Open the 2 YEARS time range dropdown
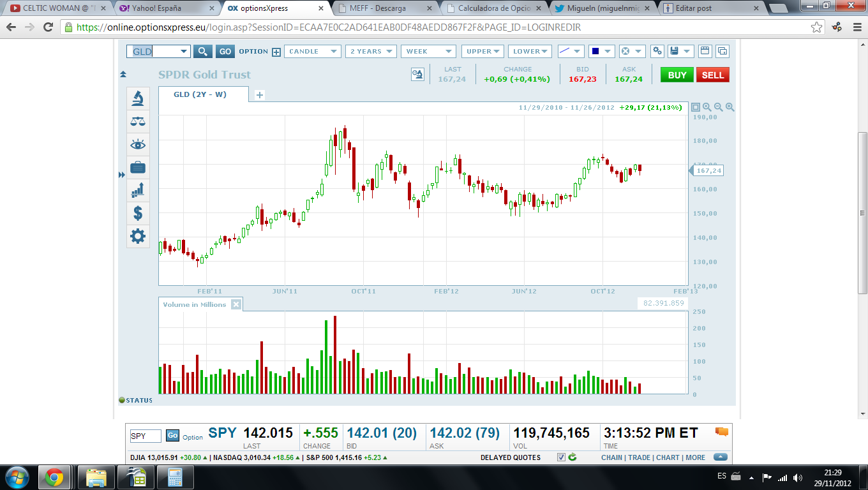This screenshot has height=490, width=868. pos(371,52)
